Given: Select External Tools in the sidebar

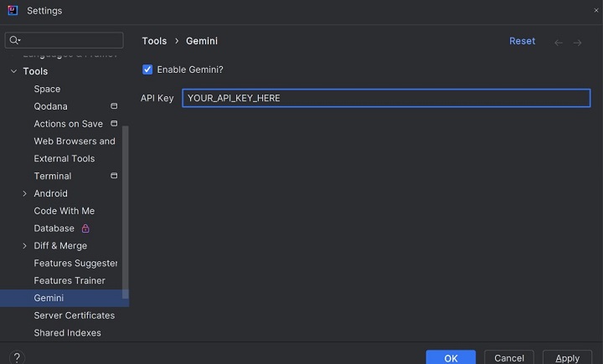Looking at the screenshot, I should 64,159.
